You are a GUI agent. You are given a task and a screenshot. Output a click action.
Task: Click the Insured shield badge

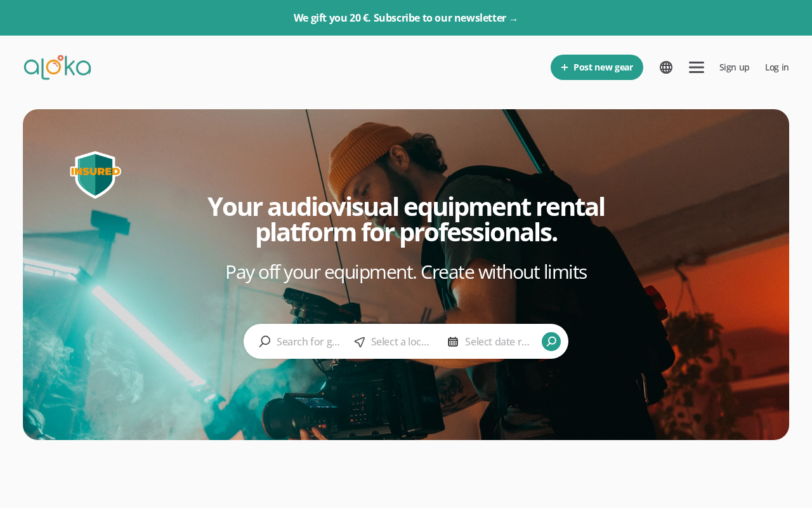click(95, 175)
